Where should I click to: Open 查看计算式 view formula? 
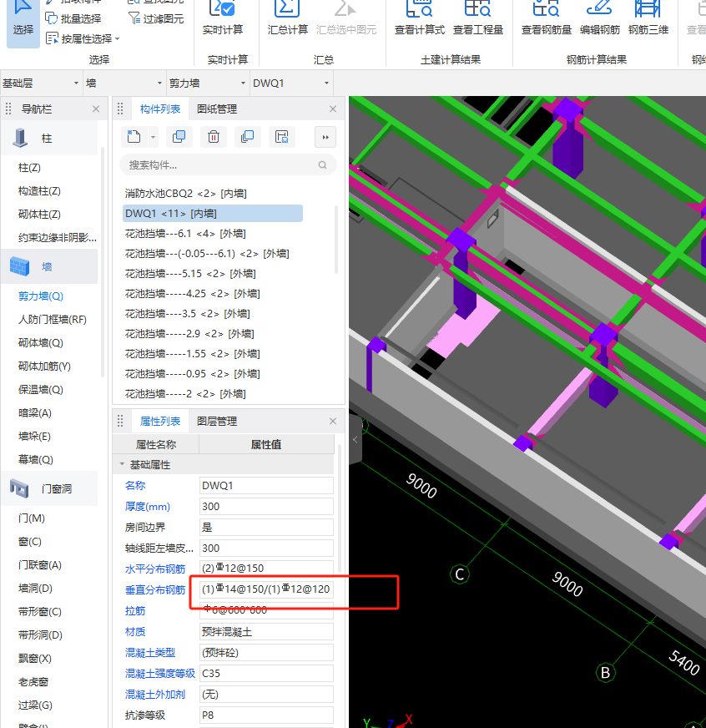tap(420, 18)
